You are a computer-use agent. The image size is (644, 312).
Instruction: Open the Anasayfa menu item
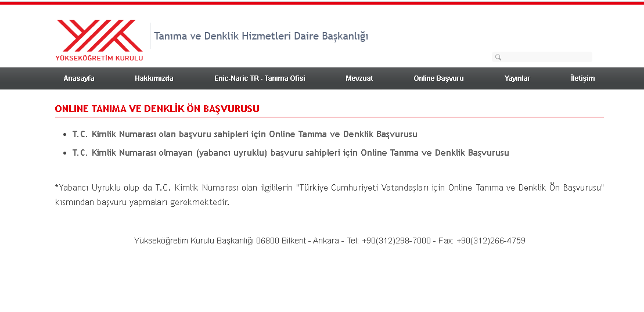point(79,78)
